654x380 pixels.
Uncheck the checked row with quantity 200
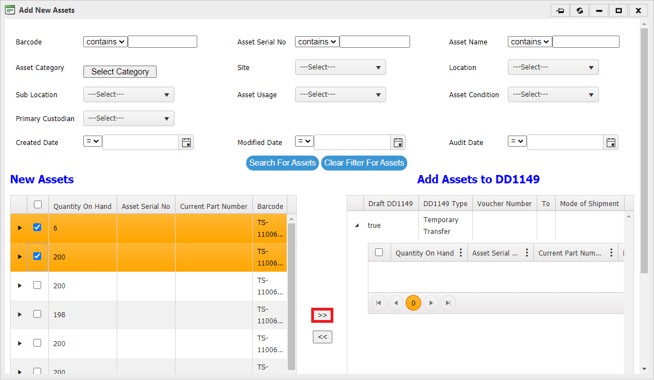tap(37, 256)
